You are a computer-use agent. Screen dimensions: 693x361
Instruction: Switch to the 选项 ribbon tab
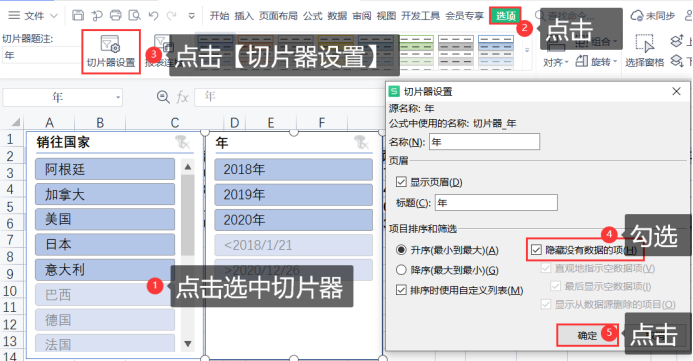click(x=506, y=16)
